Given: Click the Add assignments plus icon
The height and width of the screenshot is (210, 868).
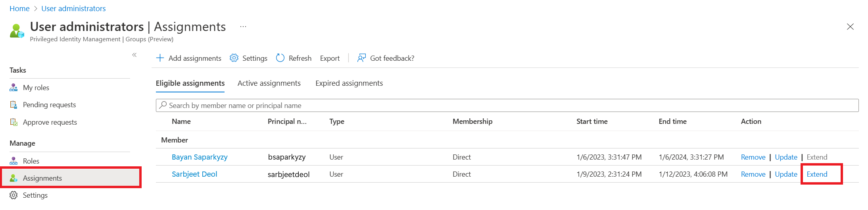Looking at the screenshot, I should [x=160, y=58].
